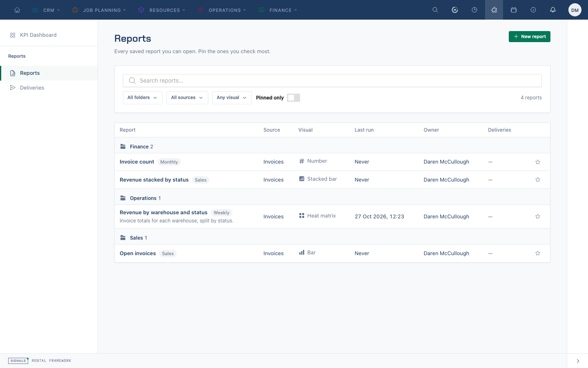Open the search icon in top bar

(x=435, y=10)
